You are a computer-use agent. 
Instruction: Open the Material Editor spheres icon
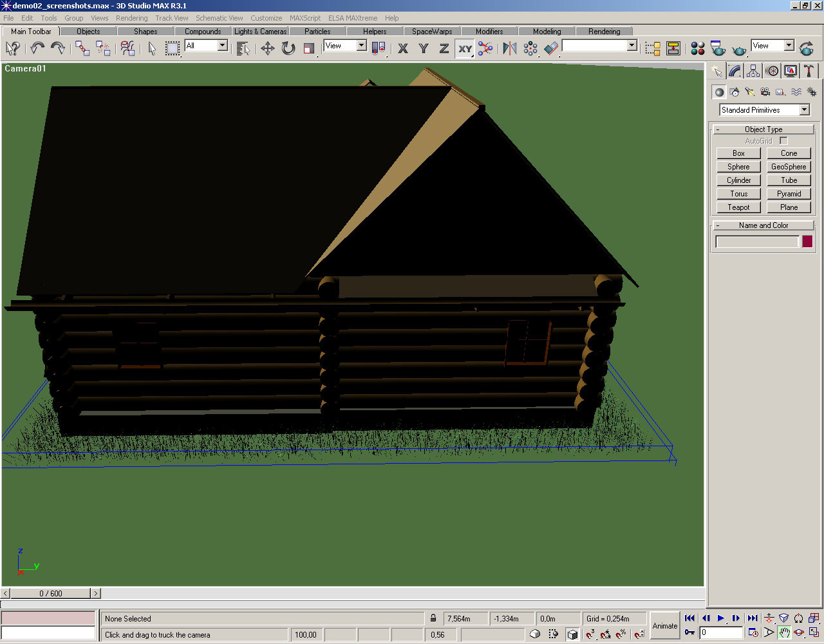click(698, 48)
